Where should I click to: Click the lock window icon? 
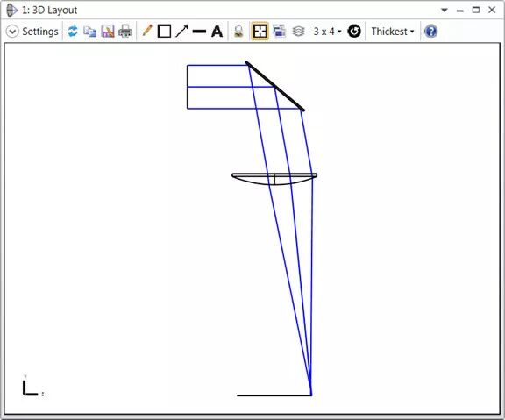(x=238, y=32)
